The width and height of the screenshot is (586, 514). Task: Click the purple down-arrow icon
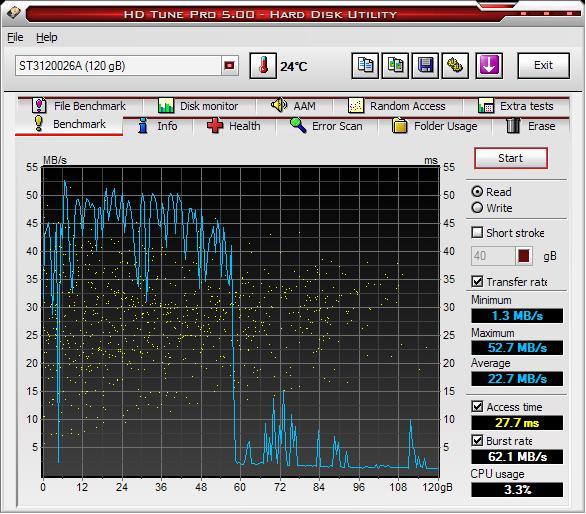[489, 66]
